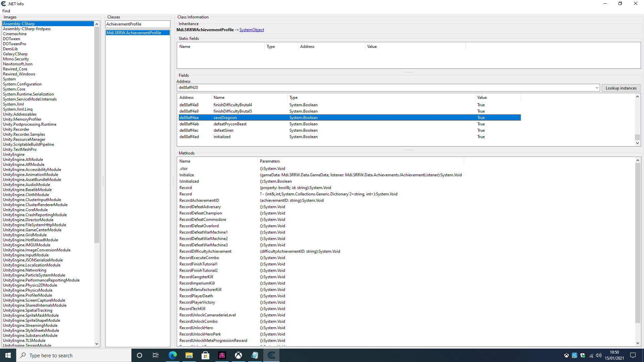Open File Explorer from the taskbar
The height and width of the screenshot is (362, 644).
coord(189,355)
